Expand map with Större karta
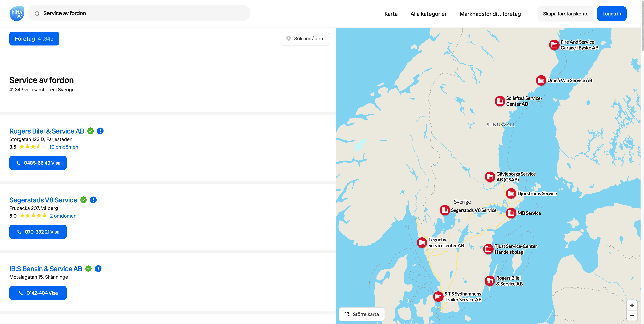This screenshot has width=644, height=324. click(361, 314)
